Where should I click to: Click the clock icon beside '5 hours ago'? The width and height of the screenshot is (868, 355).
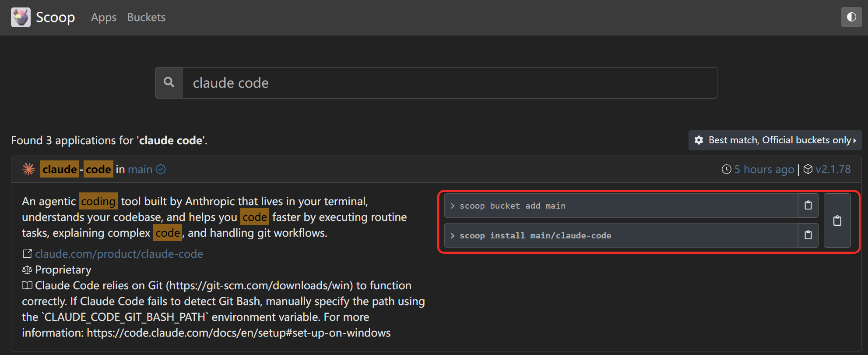pyautogui.click(x=727, y=169)
